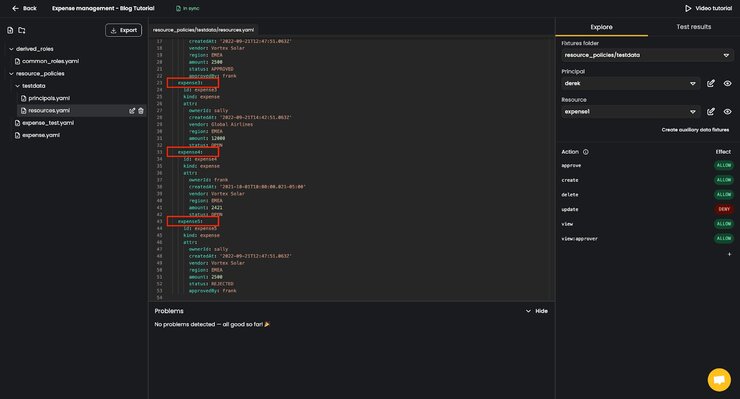The image size is (740, 399).
Task: Open the chat support bubble
Action: tap(719, 380)
